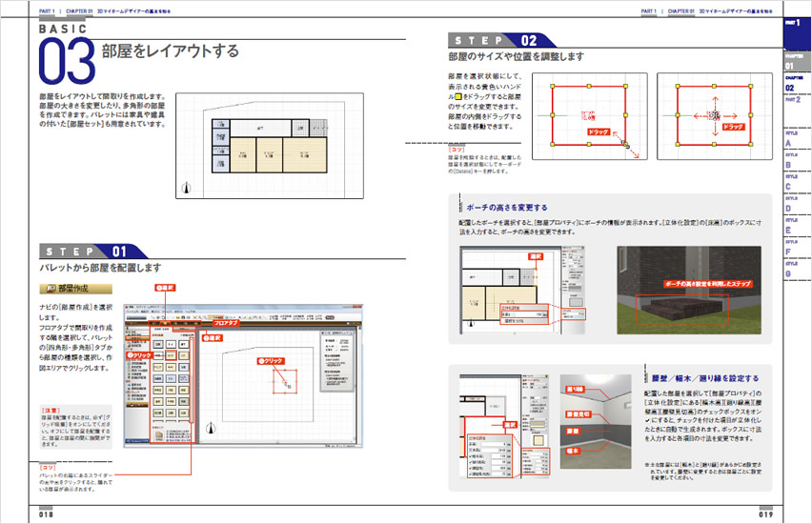
Task: Click the square beige floor texture preview swatch
Action: point(538,440)
